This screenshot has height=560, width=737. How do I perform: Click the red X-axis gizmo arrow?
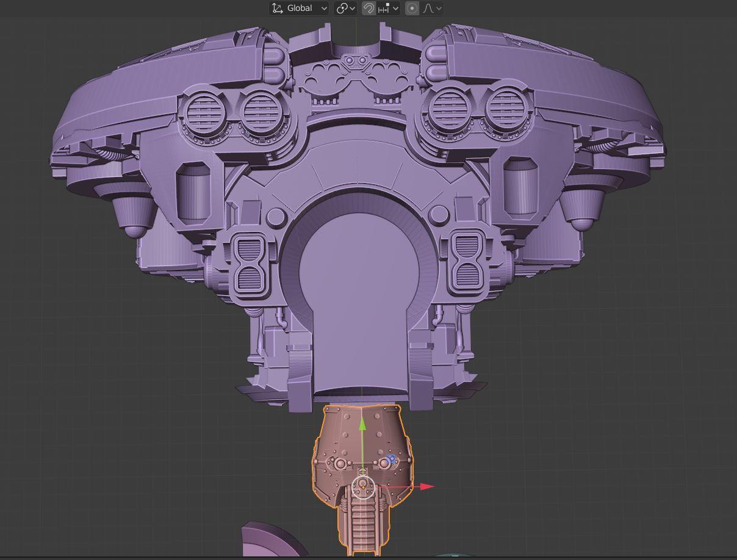[428, 486]
